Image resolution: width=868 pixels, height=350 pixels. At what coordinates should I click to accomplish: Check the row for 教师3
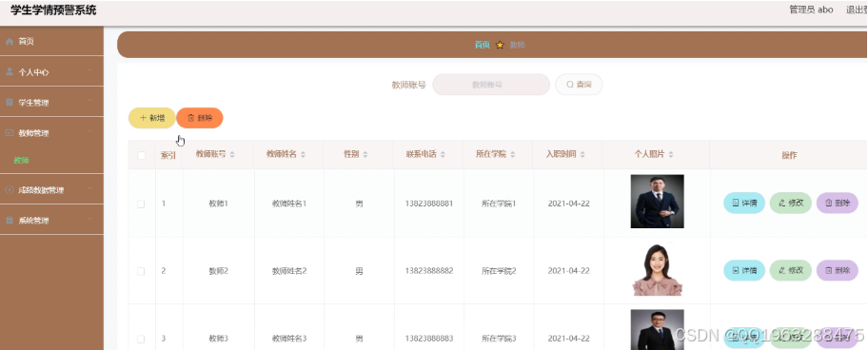(x=141, y=339)
